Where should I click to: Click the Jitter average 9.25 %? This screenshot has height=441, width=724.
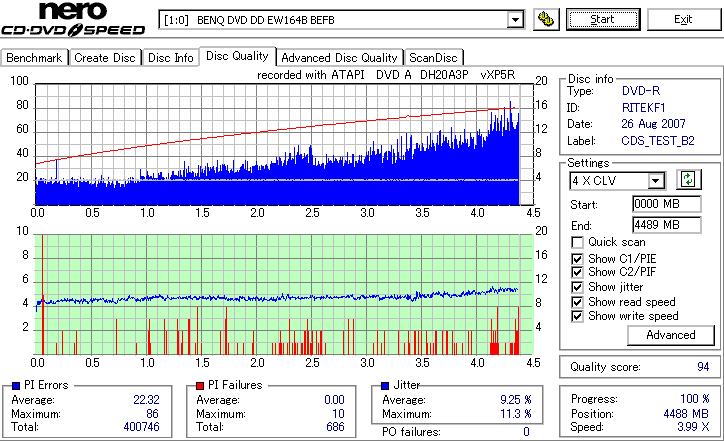[516, 399]
